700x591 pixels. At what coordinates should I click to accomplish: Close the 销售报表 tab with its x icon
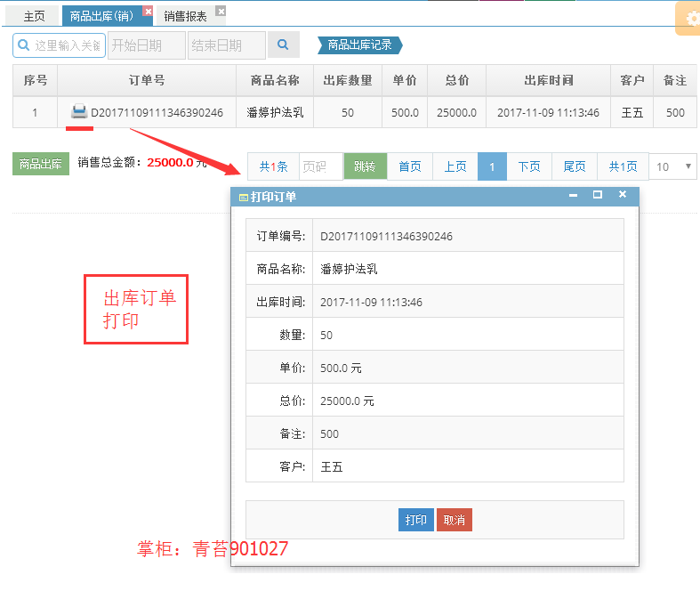click(221, 12)
